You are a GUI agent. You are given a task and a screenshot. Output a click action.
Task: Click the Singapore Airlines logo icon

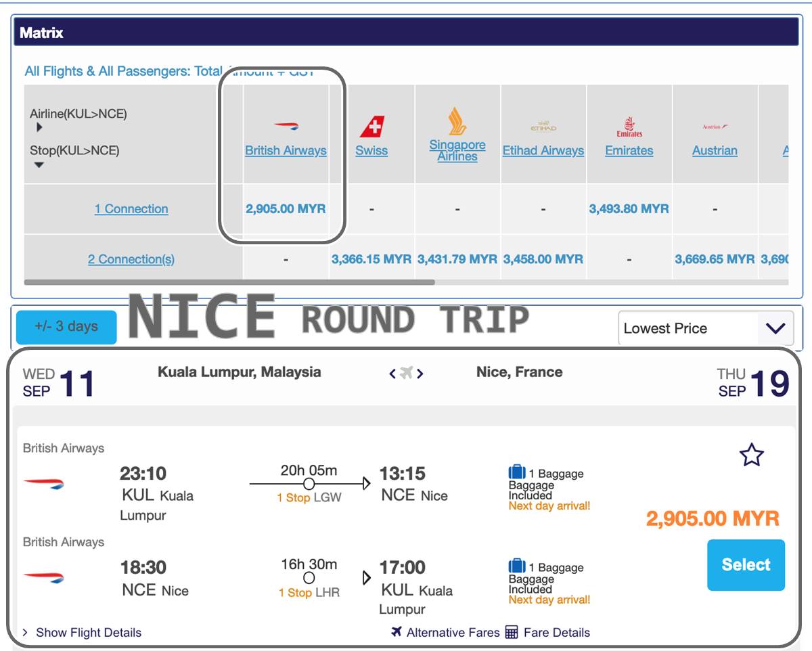(x=457, y=122)
